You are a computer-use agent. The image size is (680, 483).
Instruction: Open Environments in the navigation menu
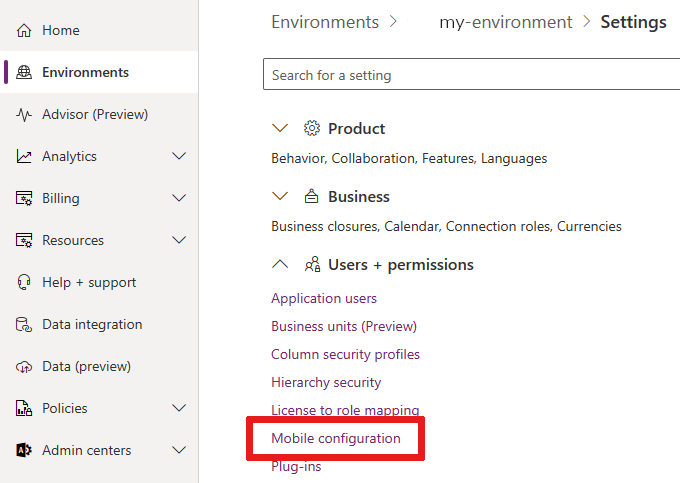85,73
